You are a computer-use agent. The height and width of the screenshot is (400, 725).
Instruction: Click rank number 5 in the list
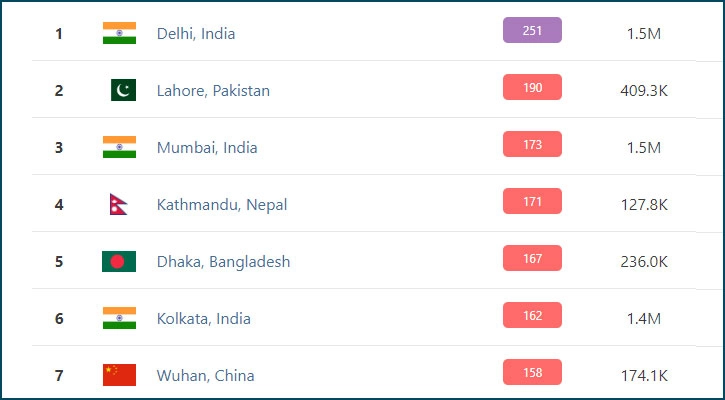coord(59,262)
